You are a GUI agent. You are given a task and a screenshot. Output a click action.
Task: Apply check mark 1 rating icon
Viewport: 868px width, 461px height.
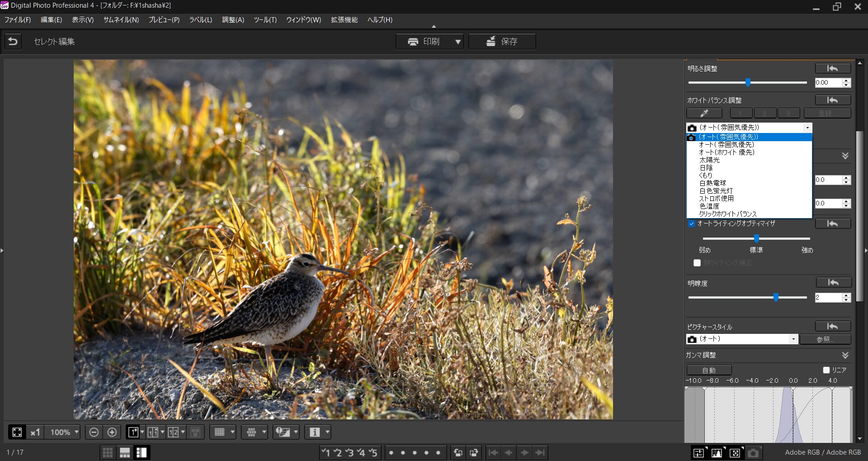coord(325,452)
